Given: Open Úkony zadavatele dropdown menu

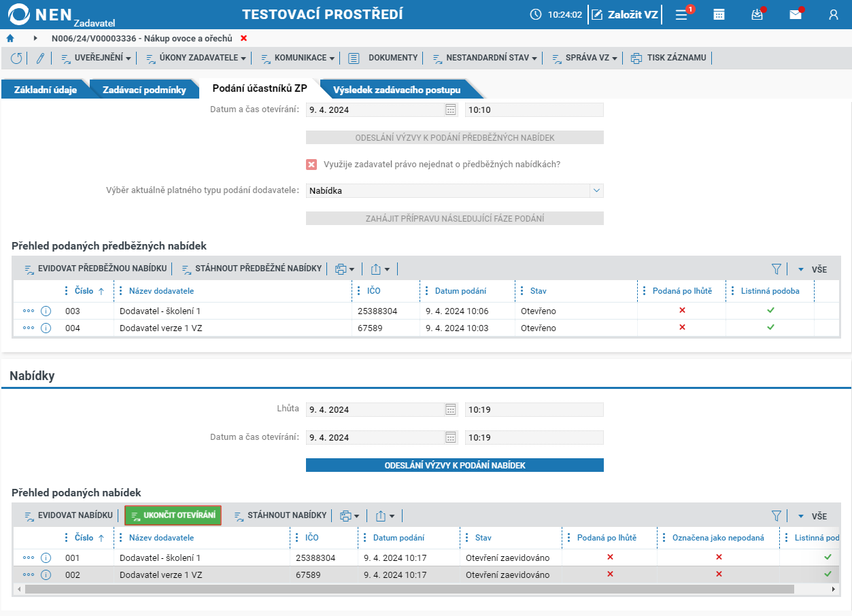Looking at the screenshot, I should pos(196,58).
